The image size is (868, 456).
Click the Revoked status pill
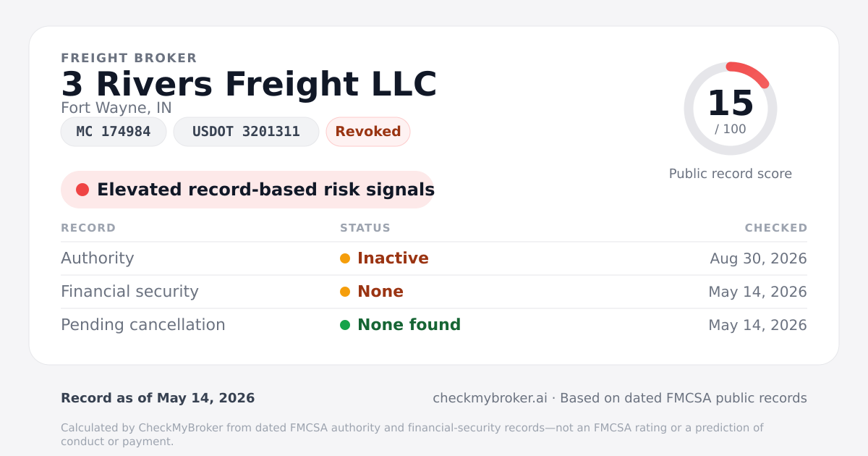[x=368, y=132]
